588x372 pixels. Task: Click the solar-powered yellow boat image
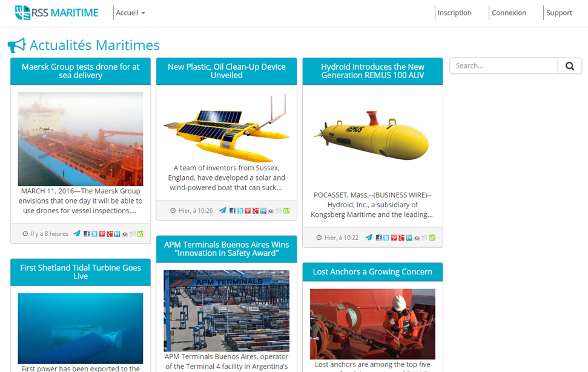[x=226, y=127]
